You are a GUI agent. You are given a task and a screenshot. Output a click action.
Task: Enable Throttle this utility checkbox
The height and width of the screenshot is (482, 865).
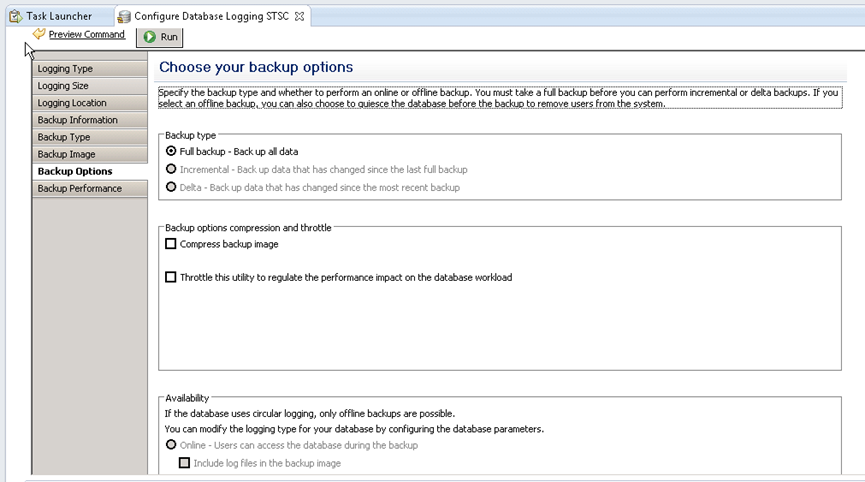(171, 277)
